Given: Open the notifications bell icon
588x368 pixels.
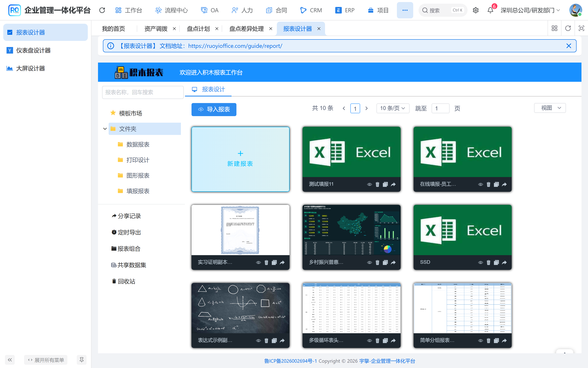Looking at the screenshot, I should tap(490, 10).
